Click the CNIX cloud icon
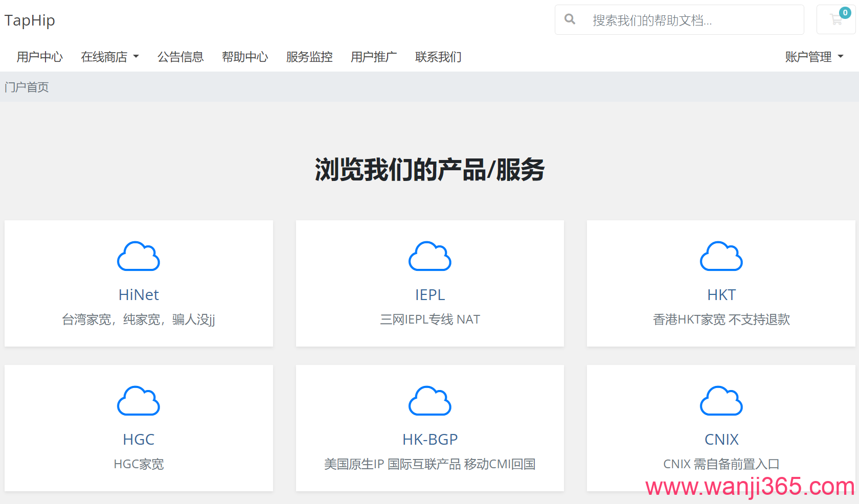 (x=721, y=401)
